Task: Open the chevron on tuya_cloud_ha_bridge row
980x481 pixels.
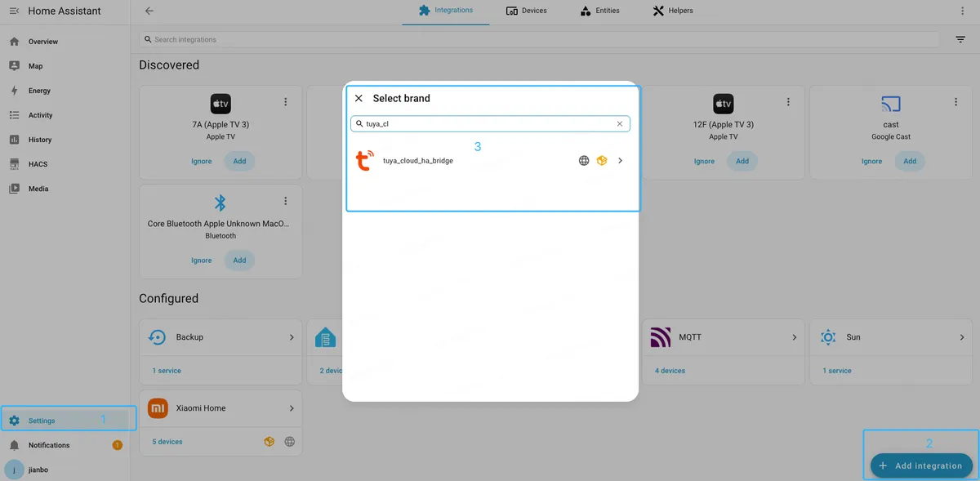Action: tap(621, 161)
